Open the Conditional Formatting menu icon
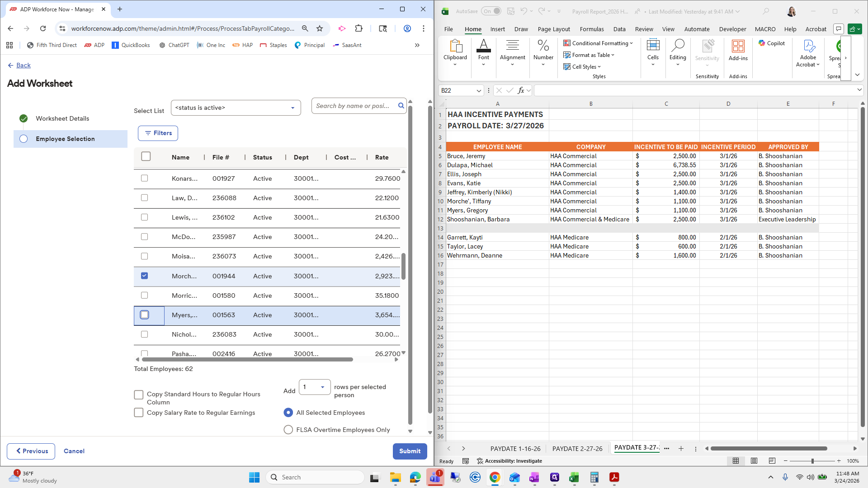The image size is (868, 488). (x=567, y=43)
